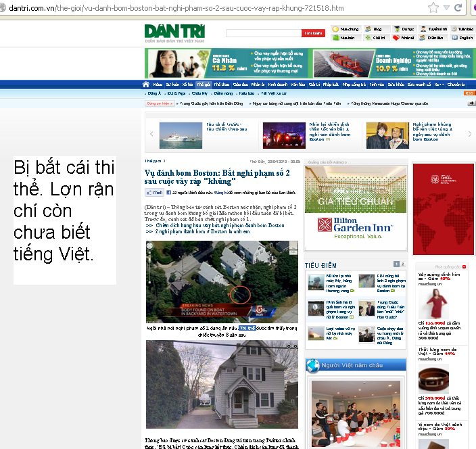This screenshot has height=449, width=476.
Task: Open the Sự kiện menu item
Action: tap(172, 85)
